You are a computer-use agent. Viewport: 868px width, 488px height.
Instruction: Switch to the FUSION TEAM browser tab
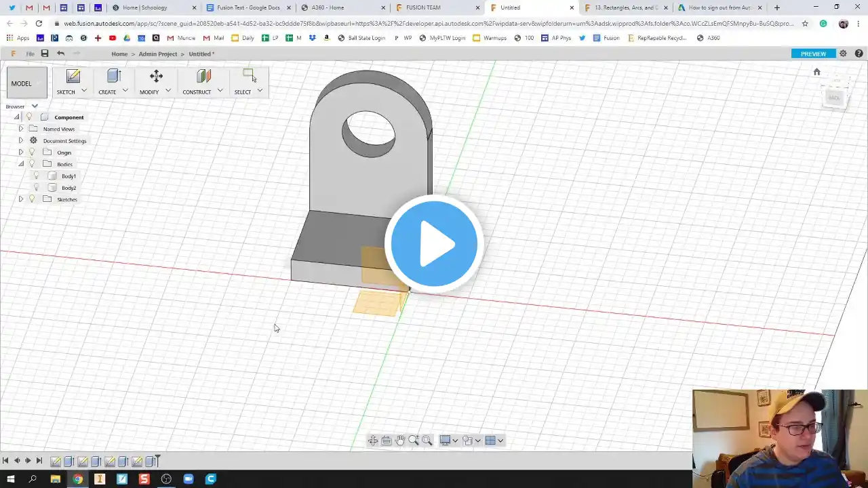tap(437, 7)
